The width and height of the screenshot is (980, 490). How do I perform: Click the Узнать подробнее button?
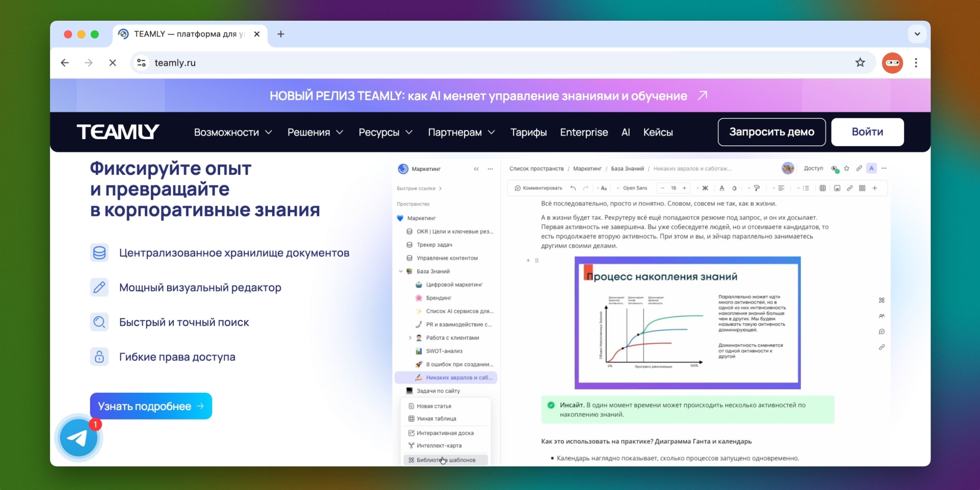coord(151,406)
